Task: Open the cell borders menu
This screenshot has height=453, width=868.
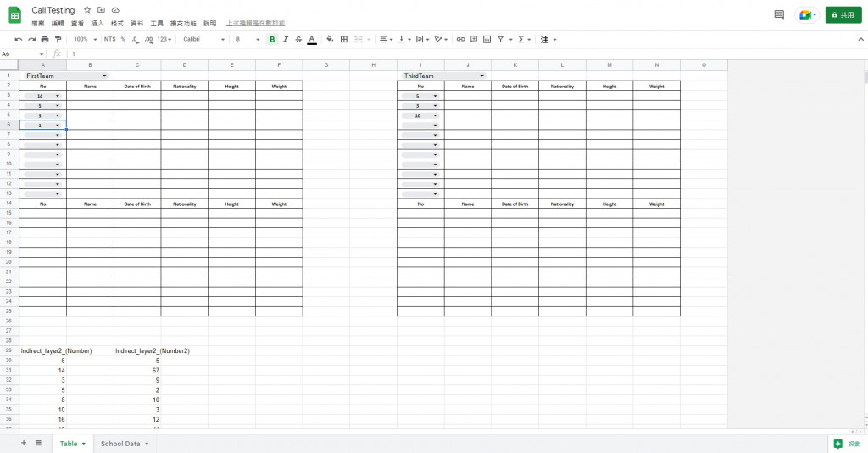Action: [x=344, y=39]
